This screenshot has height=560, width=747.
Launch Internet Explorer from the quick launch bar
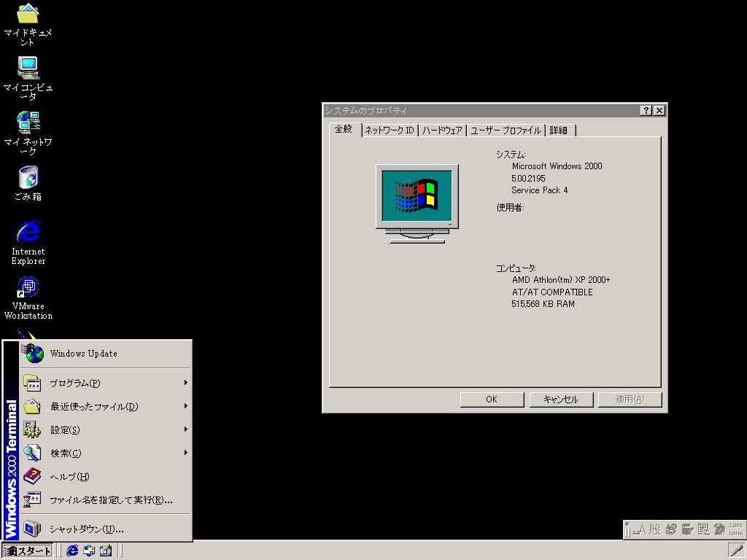click(72, 551)
